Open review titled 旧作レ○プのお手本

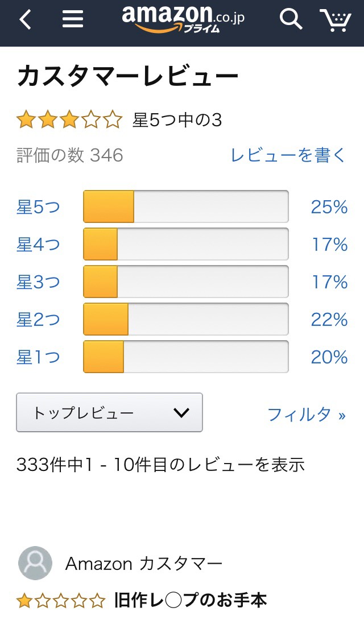[x=190, y=600]
